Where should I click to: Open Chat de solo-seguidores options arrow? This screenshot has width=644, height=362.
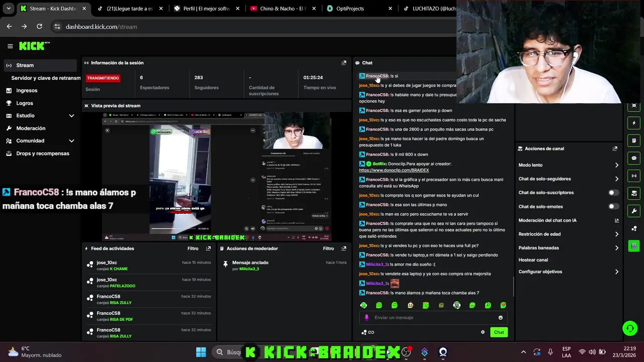(617, 179)
